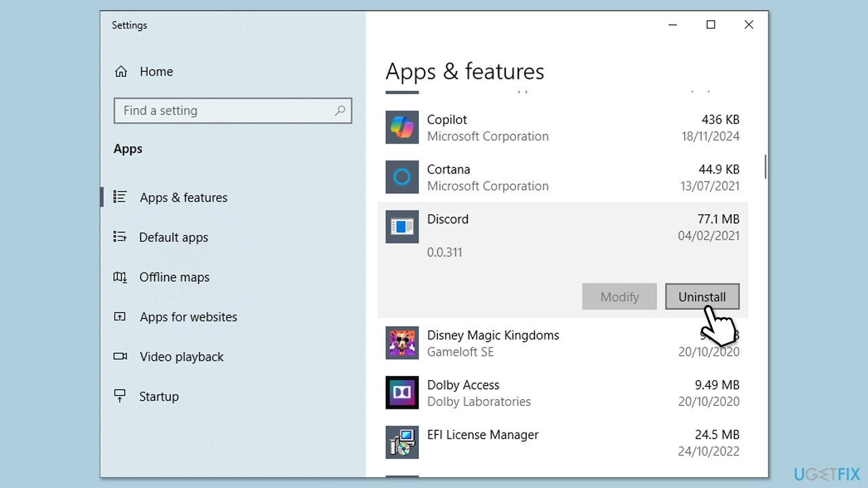Screen dimensions: 868x488
Task: Click the Apps for websites icon
Action: 120,317
